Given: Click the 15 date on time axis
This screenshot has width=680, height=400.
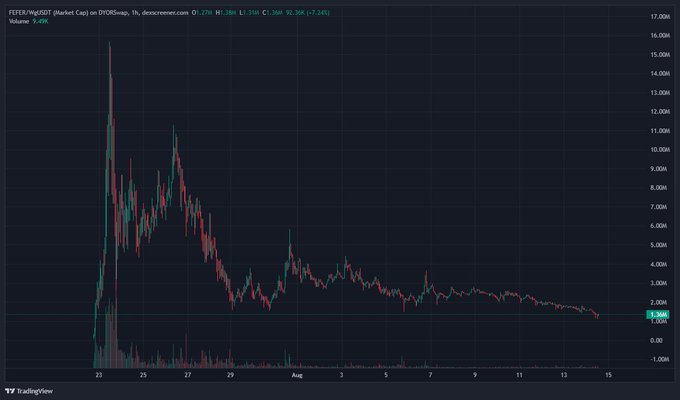Looking at the screenshot, I should tap(608, 375).
